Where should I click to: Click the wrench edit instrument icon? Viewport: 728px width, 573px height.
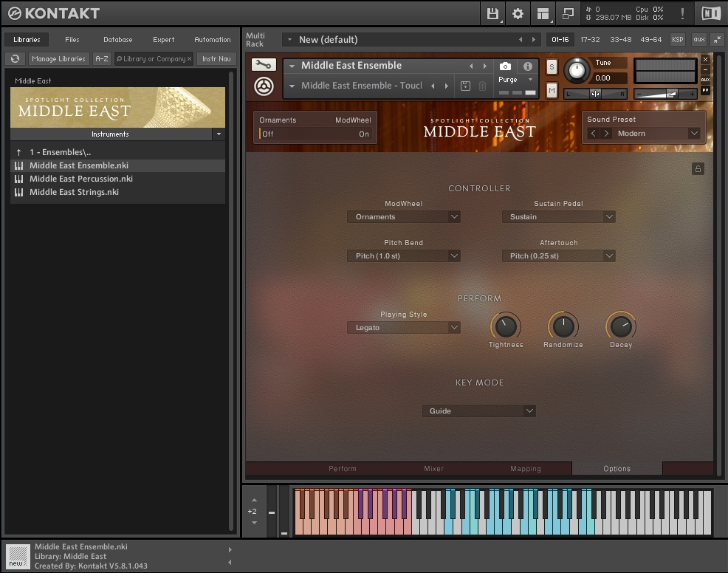pos(264,65)
